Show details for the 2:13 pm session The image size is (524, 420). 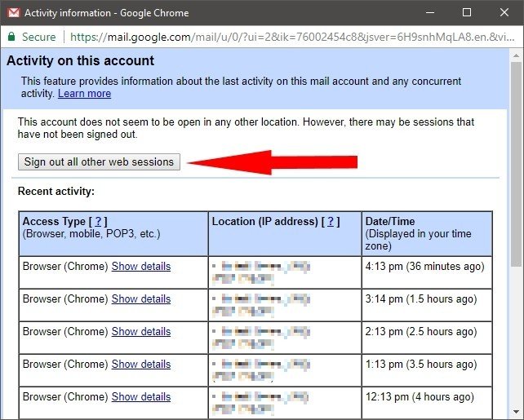click(141, 332)
